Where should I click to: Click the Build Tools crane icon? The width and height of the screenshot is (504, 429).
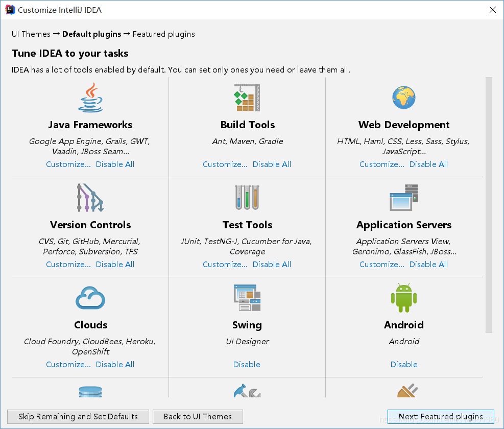[x=247, y=98]
